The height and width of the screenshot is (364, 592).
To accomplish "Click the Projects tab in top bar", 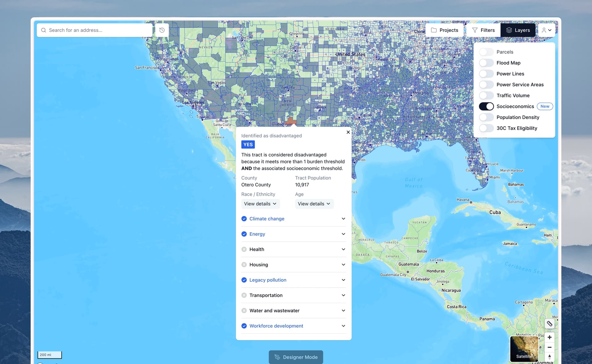I will tap(444, 30).
